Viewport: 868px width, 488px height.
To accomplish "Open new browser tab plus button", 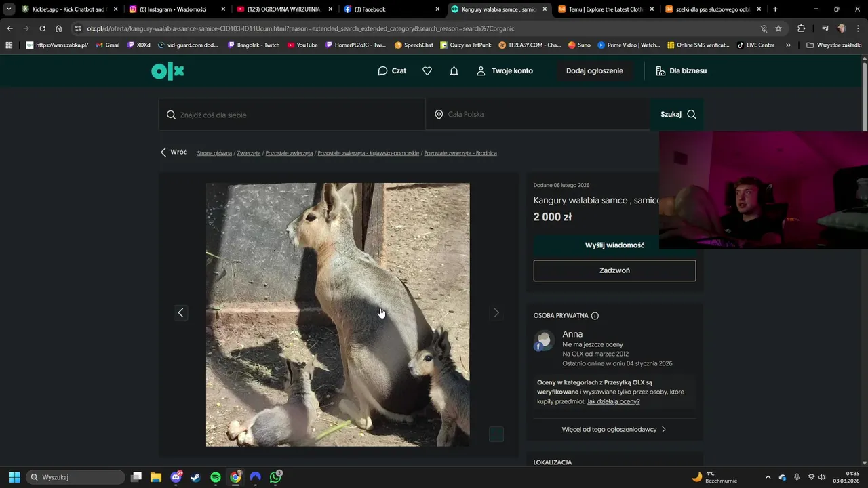I will click(775, 9).
